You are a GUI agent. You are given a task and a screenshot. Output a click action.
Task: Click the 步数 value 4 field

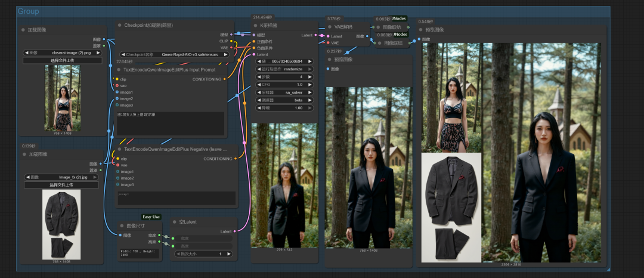point(284,77)
